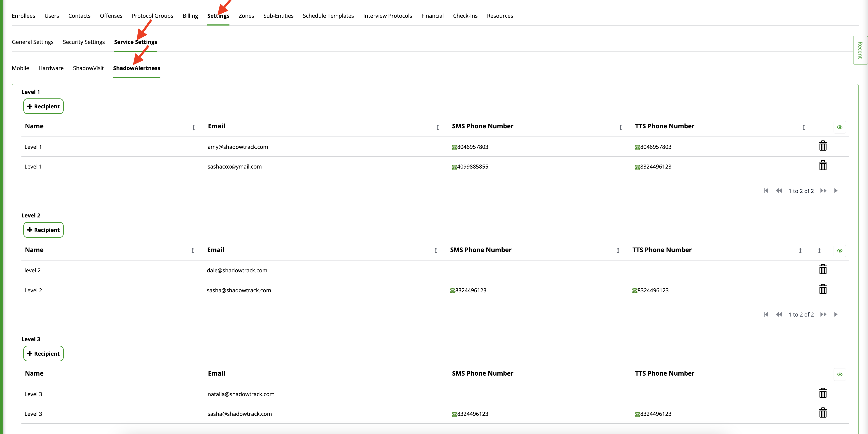Go to first page in Level 1 table
868x434 pixels.
(766, 191)
